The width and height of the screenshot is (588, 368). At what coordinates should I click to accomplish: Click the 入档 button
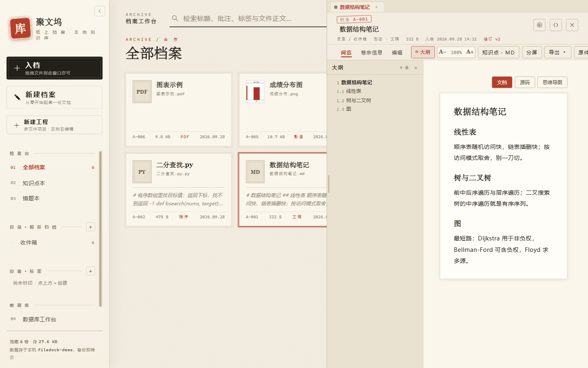pos(54,68)
